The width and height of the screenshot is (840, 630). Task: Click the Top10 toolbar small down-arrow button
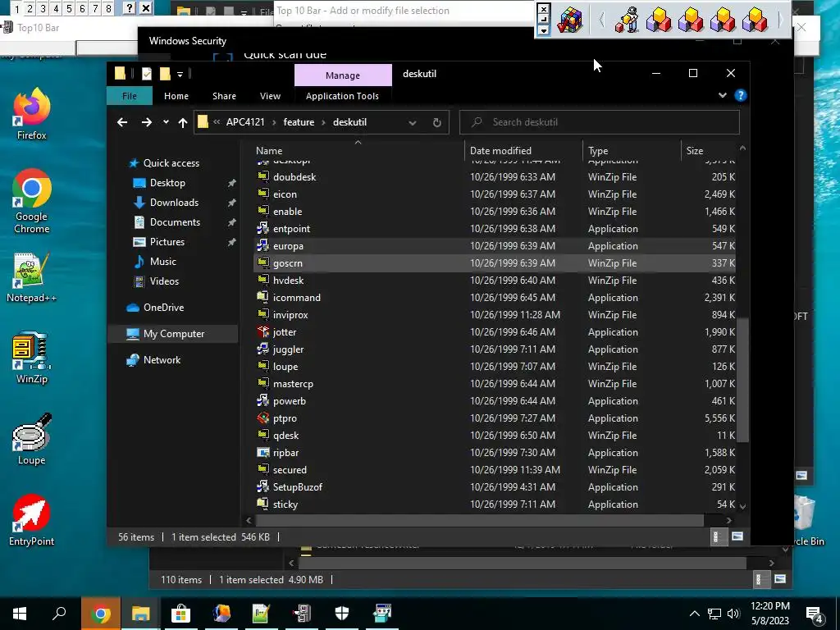tap(543, 30)
